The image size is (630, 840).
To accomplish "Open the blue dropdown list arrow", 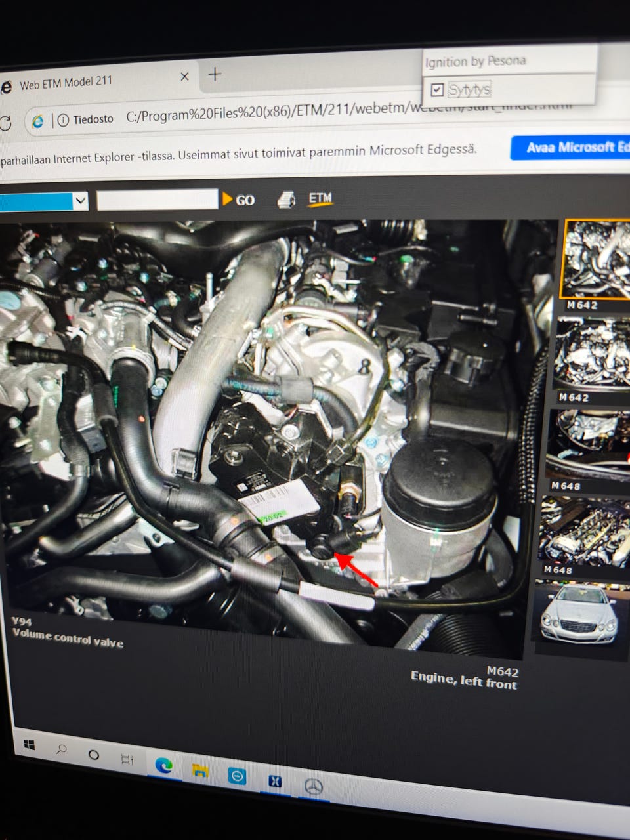I will click(81, 200).
